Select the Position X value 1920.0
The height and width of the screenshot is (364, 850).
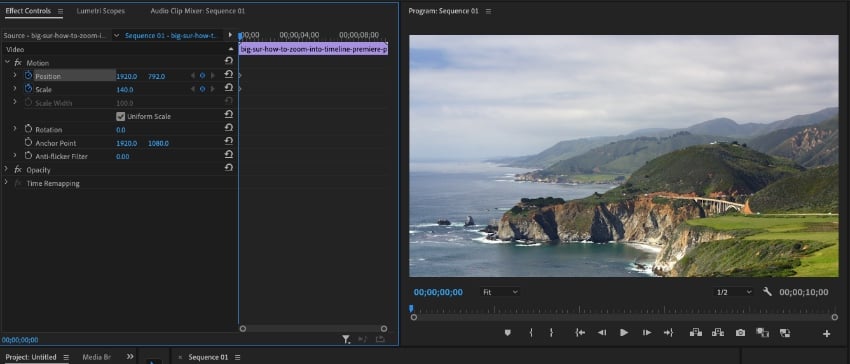(126, 76)
